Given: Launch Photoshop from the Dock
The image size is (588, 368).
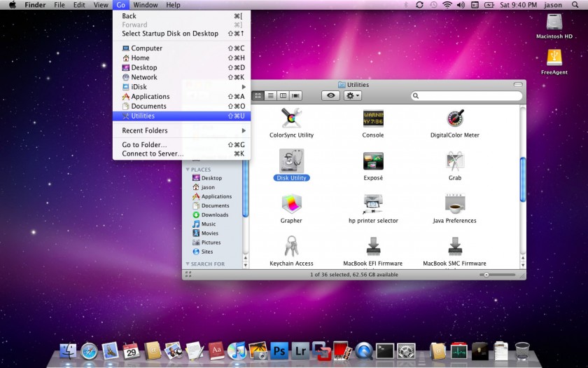Looking at the screenshot, I should click(x=279, y=351).
